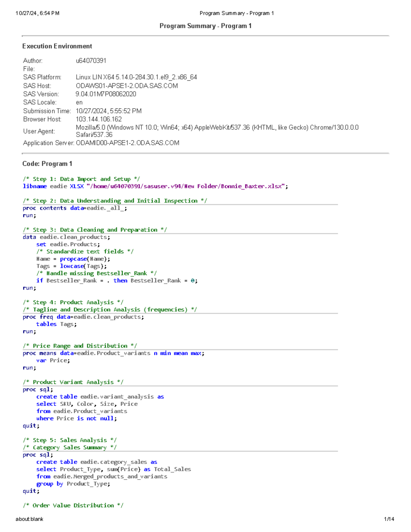
Task: Click the Submission Time value
Action: click(109, 111)
